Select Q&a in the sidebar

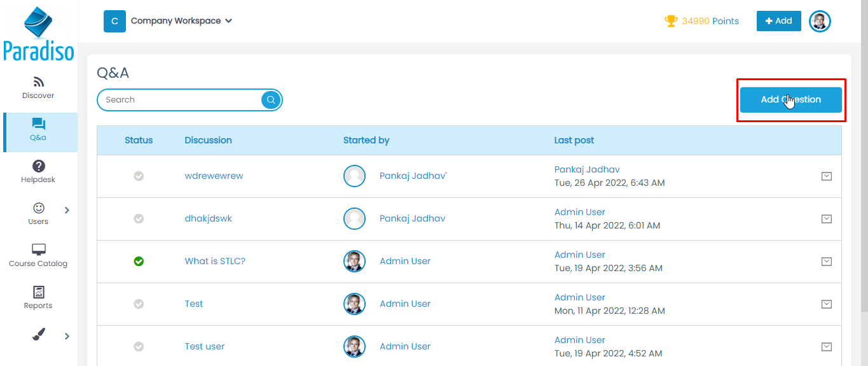click(38, 130)
